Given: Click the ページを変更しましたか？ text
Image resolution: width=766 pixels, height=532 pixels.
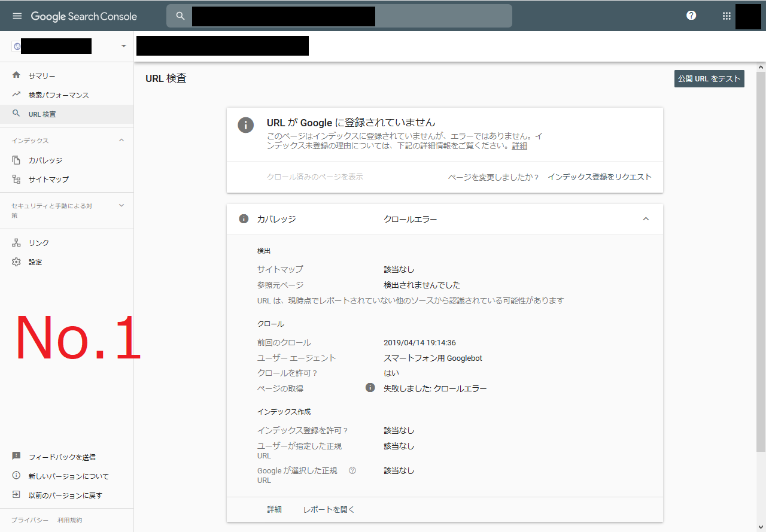Looking at the screenshot, I should (x=494, y=177).
